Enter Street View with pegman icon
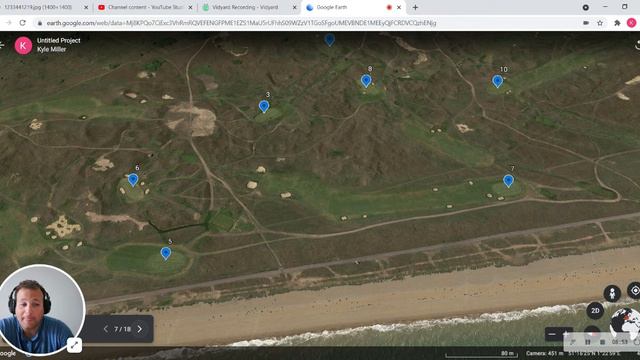This screenshot has height=360, width=640. (612, 293)
